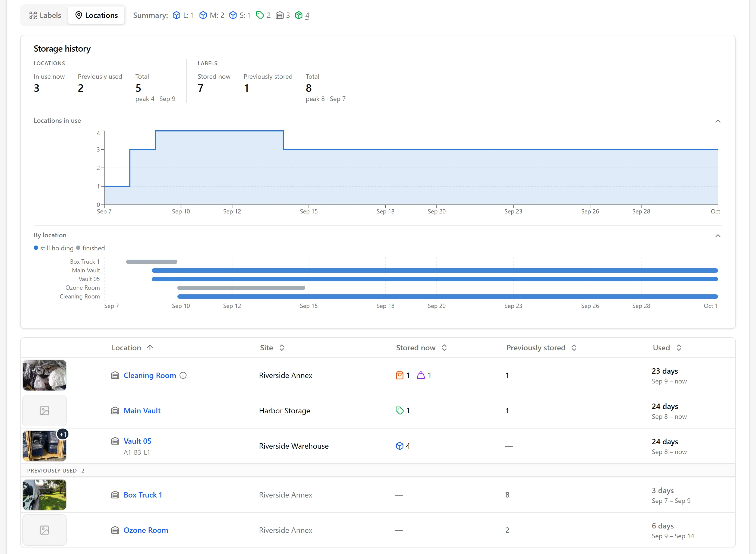Image resolution: width=756 pixels, height=554 pixels.
Task: Sort table by Site column
Action: pyautogui.click(x=272, y=348)
